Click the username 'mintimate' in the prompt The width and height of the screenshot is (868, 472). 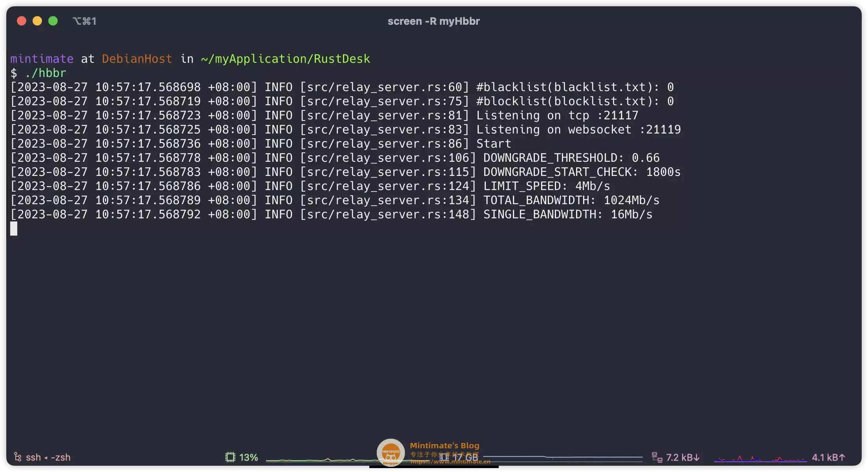pos(42,59)
